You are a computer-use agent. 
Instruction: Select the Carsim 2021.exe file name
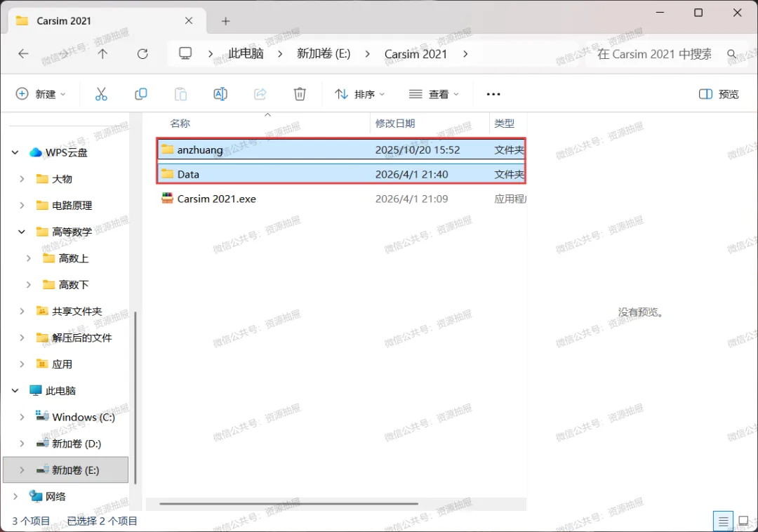pos(217,199)
